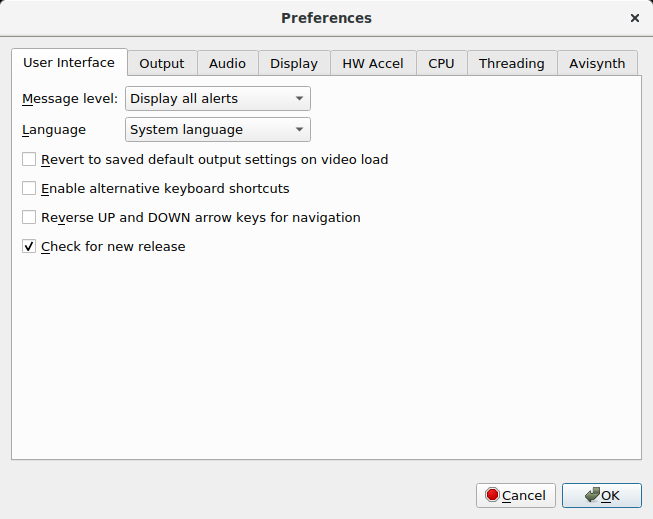Open the Message level dropdown
653x519 pixels.
pyautogui.click(x=218, y=99)
